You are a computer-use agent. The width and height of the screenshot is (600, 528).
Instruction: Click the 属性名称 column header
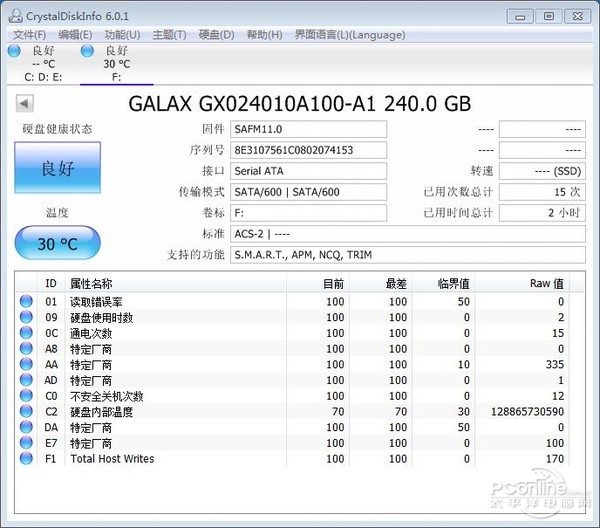(176, 284)
